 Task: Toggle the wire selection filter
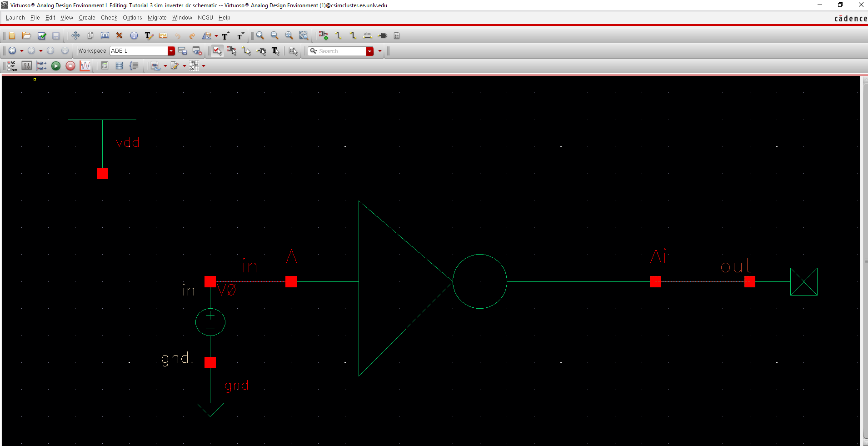pyautogui.click(x=247, y=51)
